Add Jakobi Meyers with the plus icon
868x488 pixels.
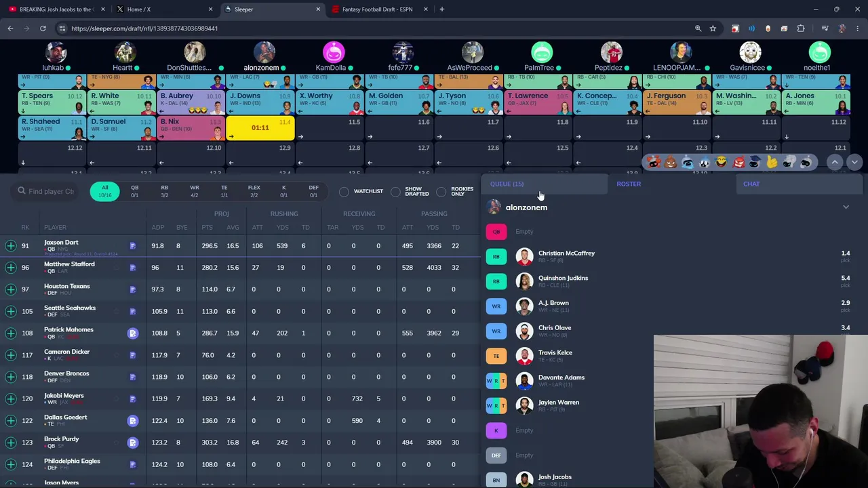click(11, 399)
